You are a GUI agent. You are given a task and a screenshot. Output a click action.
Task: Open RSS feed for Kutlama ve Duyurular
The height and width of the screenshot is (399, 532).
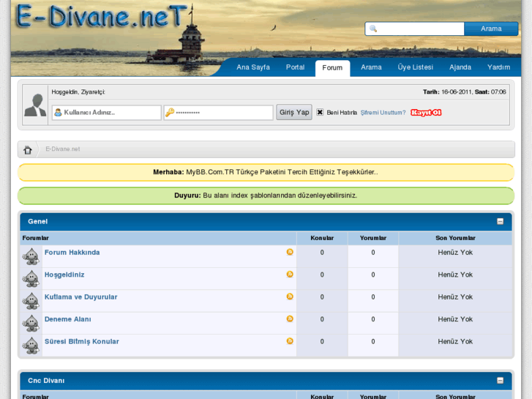point(290,297)
